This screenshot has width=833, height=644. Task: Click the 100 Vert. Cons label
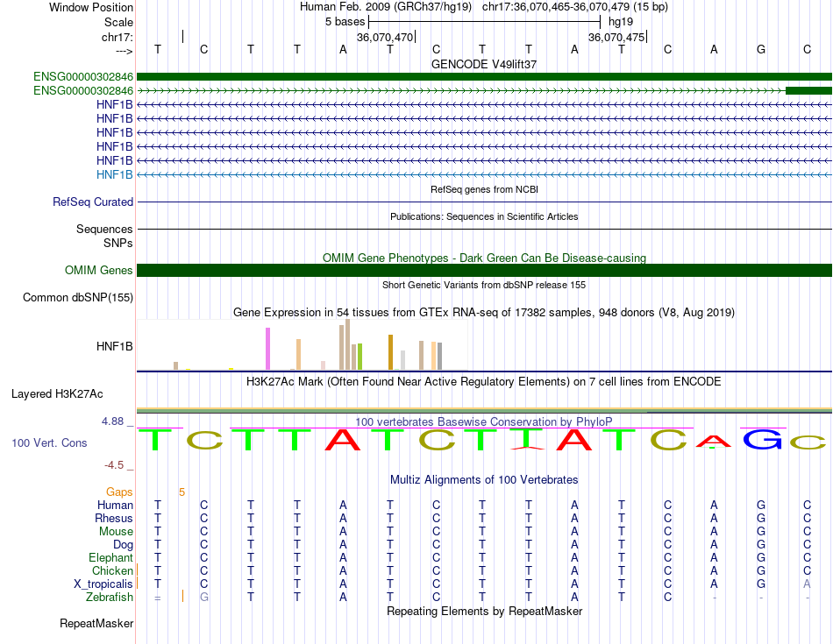[49, 442]
